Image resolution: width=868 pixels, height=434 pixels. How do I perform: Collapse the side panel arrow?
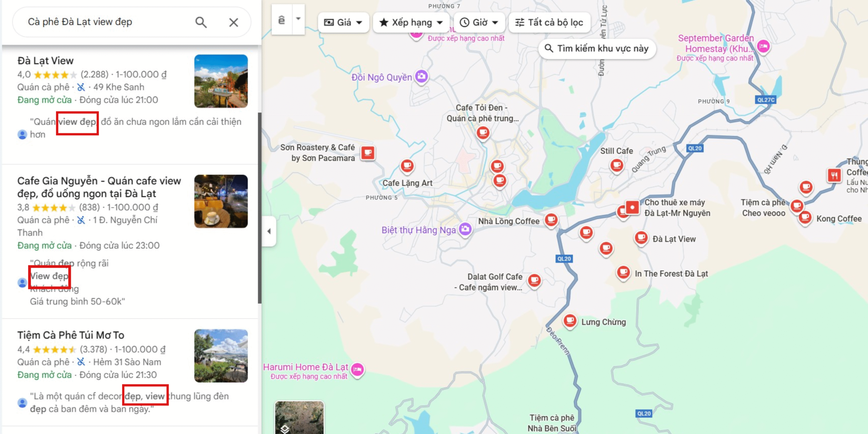pyautogui.click(x=269, y=231)
